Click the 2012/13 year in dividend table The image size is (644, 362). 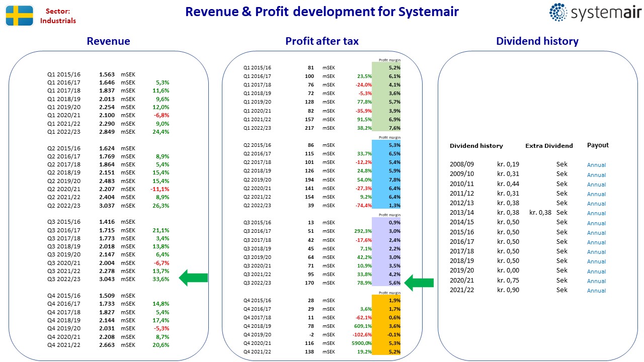pos(462,203)
